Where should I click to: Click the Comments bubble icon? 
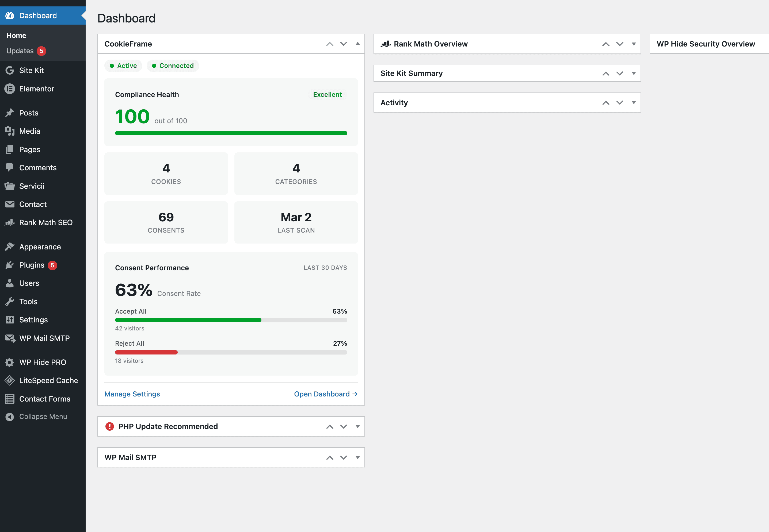click(10, 167)
